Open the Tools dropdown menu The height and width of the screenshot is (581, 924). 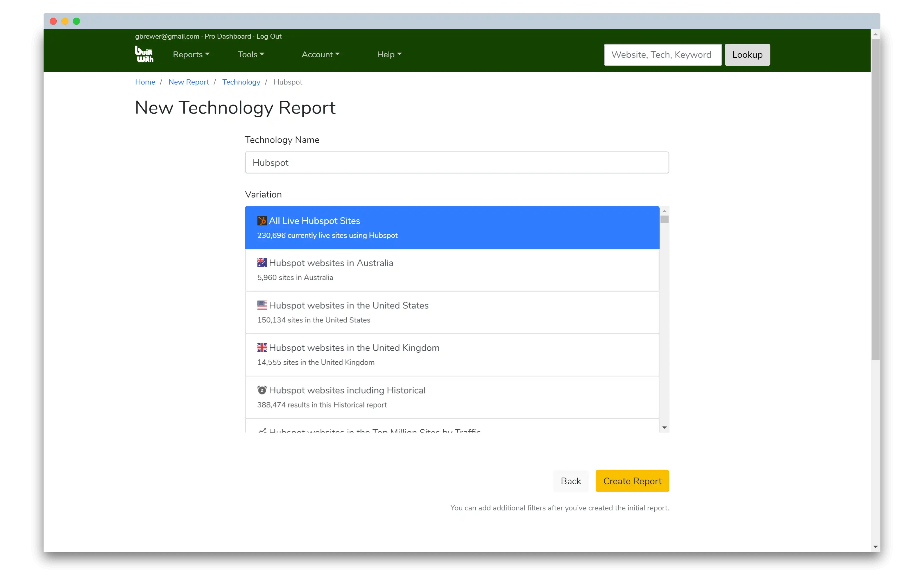coord(250,55)
